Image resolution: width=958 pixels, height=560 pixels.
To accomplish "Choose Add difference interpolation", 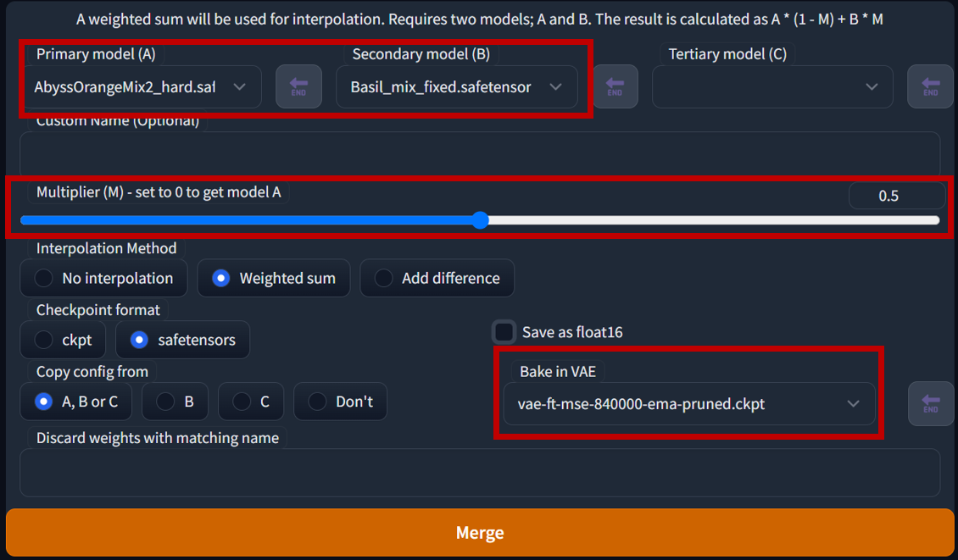I will pos(437,279).
